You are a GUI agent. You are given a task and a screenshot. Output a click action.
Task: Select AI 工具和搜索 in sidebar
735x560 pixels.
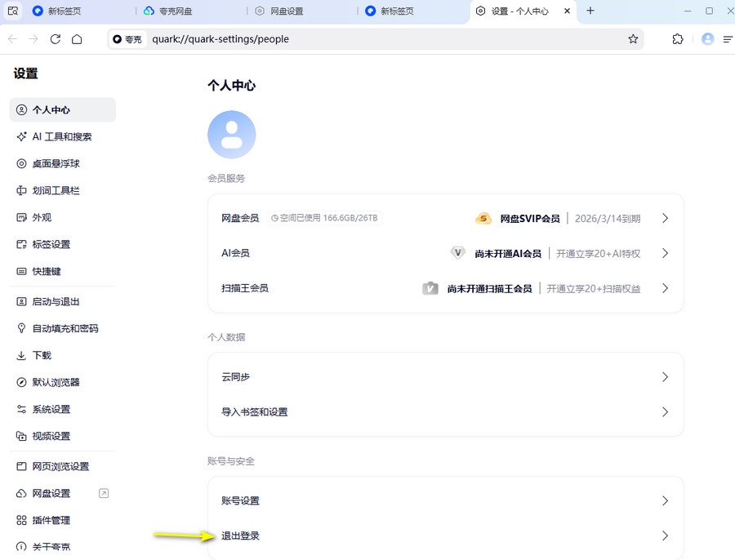click(x=62, y=137)
